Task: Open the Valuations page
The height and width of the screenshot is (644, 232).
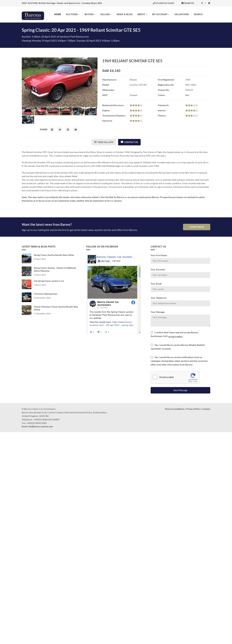Action: 181,14
